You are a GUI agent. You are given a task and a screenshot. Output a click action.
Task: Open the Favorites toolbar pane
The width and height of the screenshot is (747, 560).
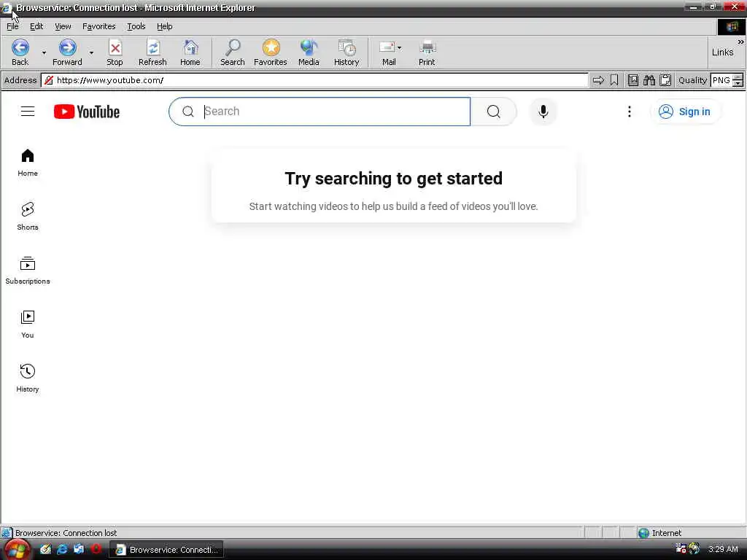pyautogui.click(x=270, y=52)
